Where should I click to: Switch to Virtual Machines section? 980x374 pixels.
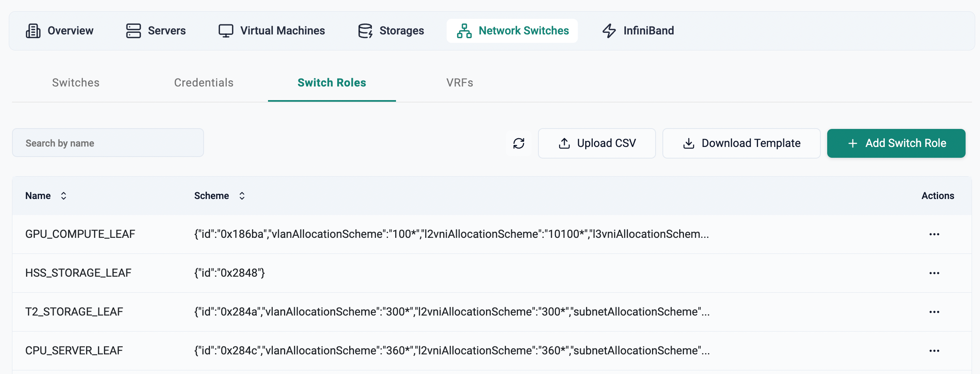coord(272,31)
